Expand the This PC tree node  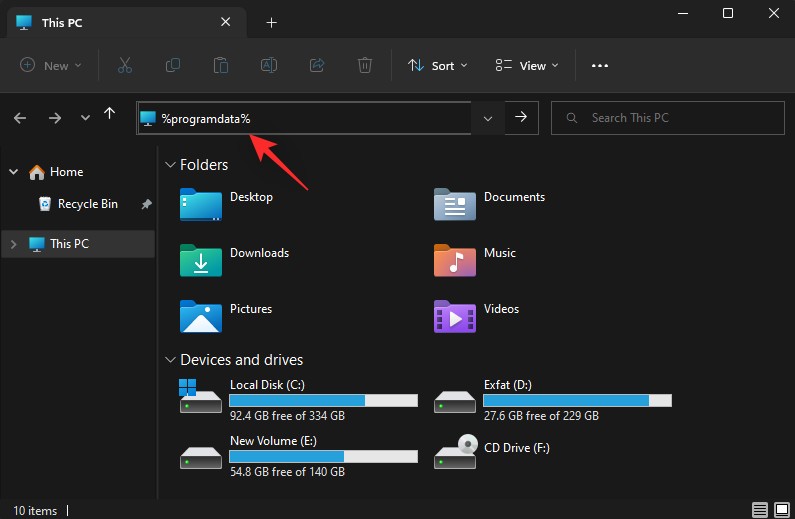pos(14,244)
